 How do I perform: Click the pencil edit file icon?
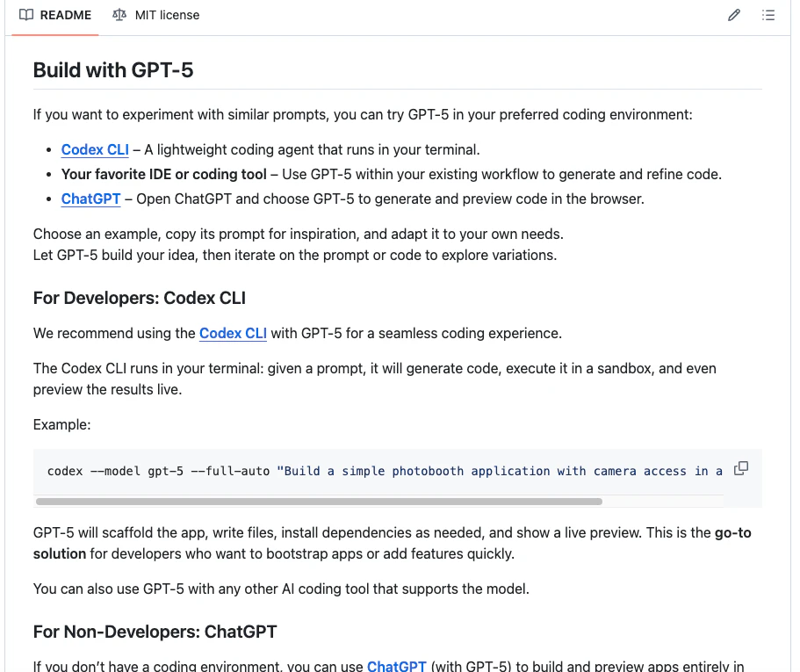tap(733, 15)
